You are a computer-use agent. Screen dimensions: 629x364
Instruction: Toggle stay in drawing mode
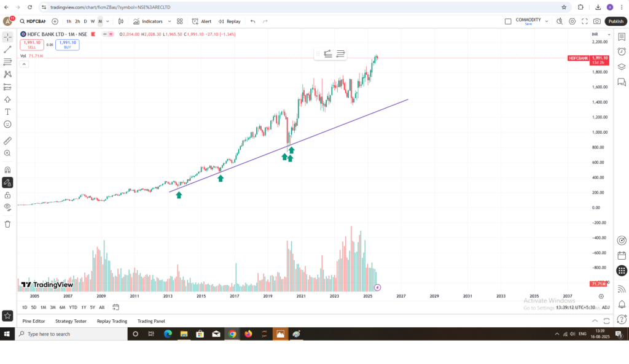[x=7, y=182]
